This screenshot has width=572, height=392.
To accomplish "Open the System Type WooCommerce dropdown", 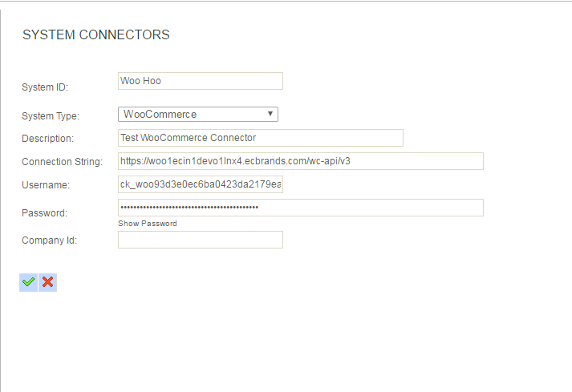I will [x=197, y=114].
